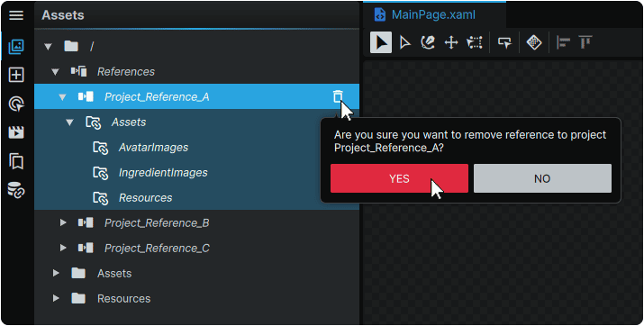644x326 pixels.
Task: Select the Project_Reference_A tree row
Action: [x=196, y=96]
